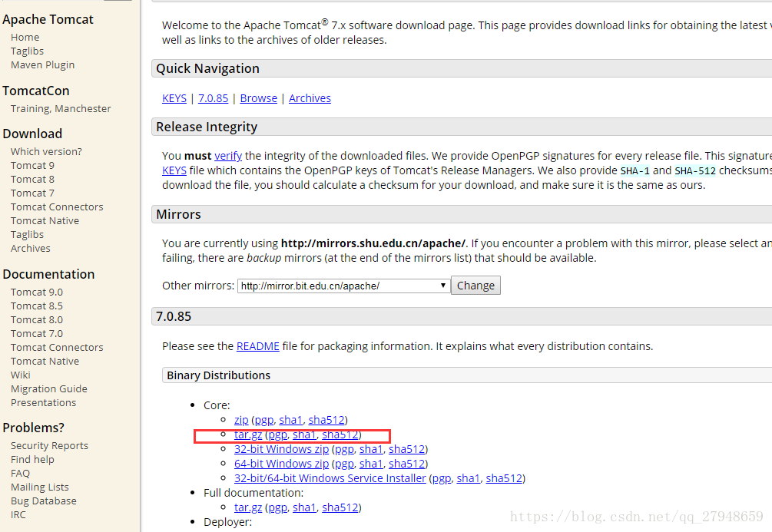Screen dimensions: 772x532
Task: Open sha512 checksum for 32-bit Windows zip
Action: point(406,449)
